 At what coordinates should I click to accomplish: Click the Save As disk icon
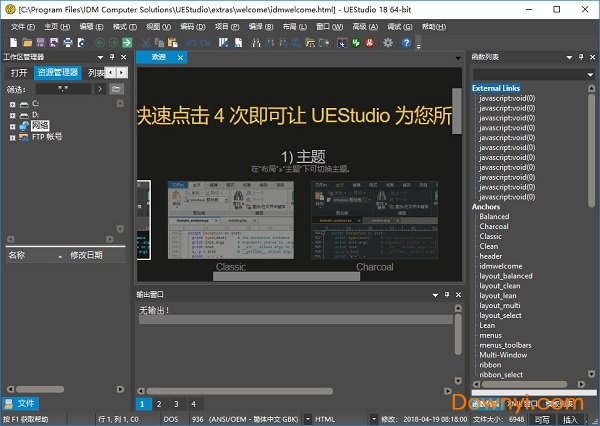tap(54, 42)
